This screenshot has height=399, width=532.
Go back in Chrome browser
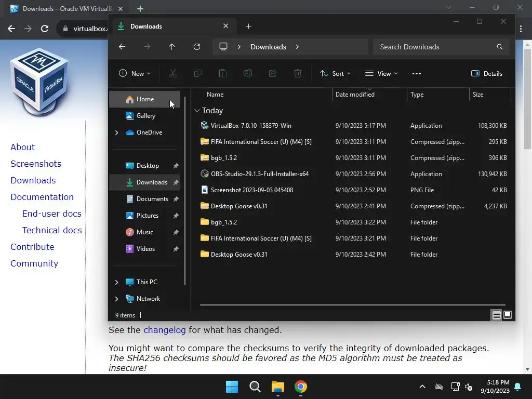(11, 29)
